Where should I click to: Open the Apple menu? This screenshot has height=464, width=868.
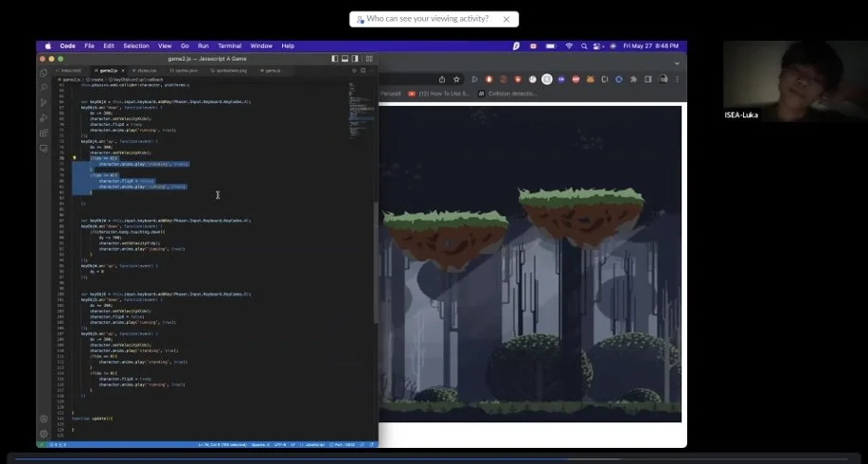point(48,46)
